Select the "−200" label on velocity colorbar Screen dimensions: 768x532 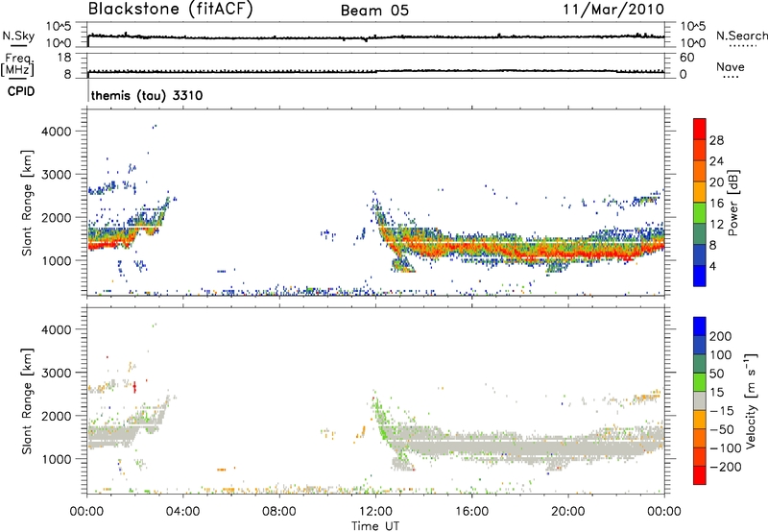pos(726,467)
